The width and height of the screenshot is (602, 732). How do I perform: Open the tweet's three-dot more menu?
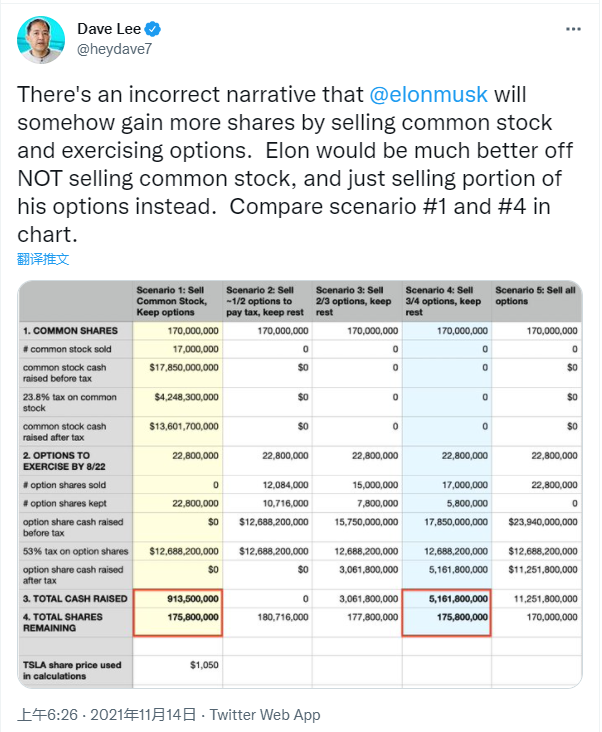click(573, 30)
